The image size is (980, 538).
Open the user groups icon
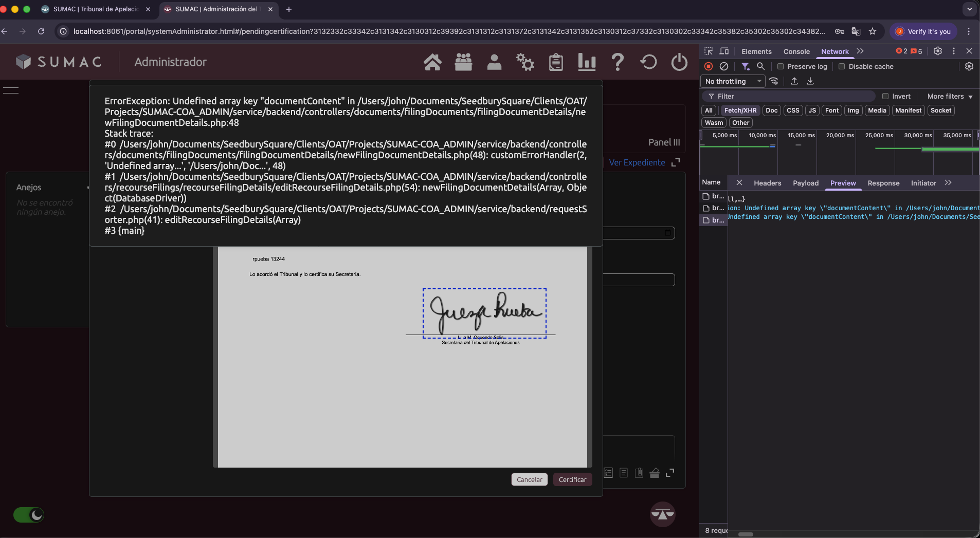pos(463,62)
